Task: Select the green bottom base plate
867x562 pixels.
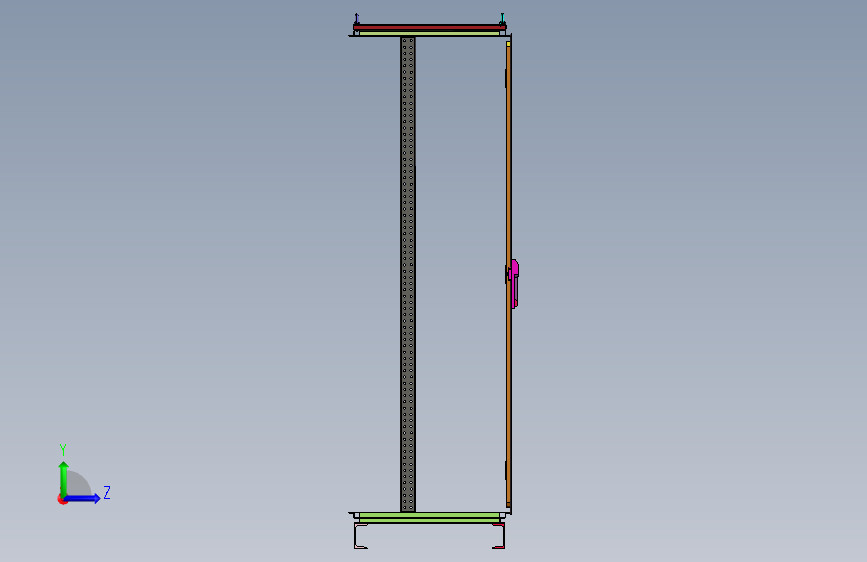Action: pos(429,517)
